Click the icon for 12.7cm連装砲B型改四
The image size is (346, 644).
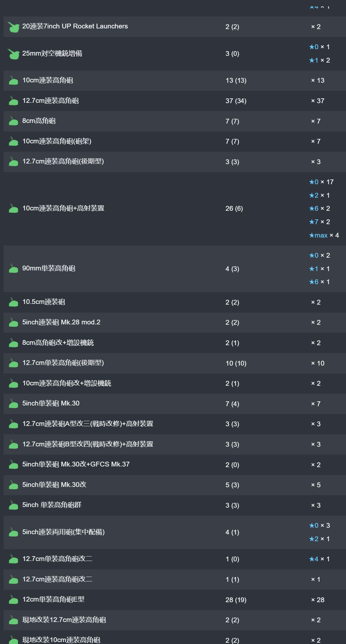(x=13, y=444)
